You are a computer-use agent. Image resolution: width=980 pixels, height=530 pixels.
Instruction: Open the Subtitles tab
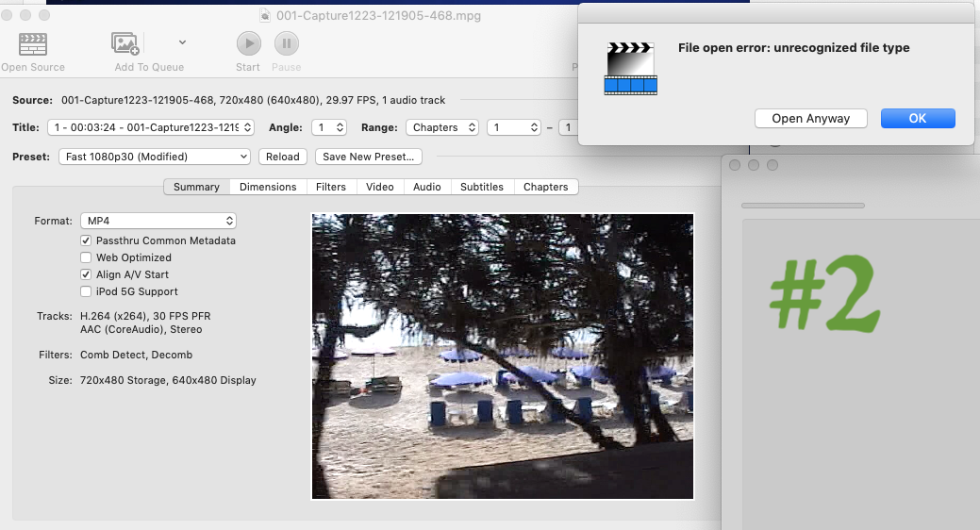(481, 187)
